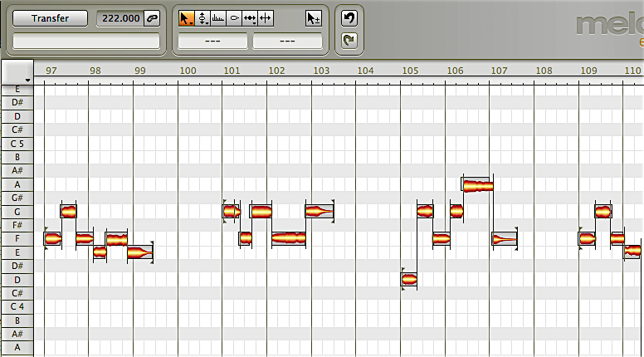Select the first F note blob at bar 97
This screenshot has height=357, width=644.
[x=52, y=238]
